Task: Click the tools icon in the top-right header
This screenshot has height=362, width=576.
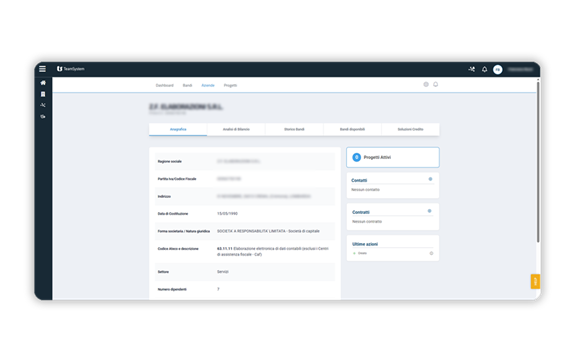Action: click(472, 69)
